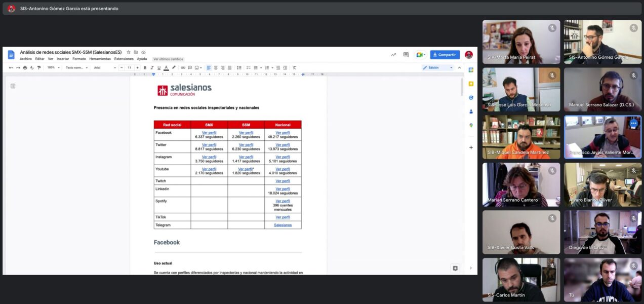Screen dimensions: 644x304
Task: Hide the menus with chevron
Action: pyautogui.click(x=460, y=67)
